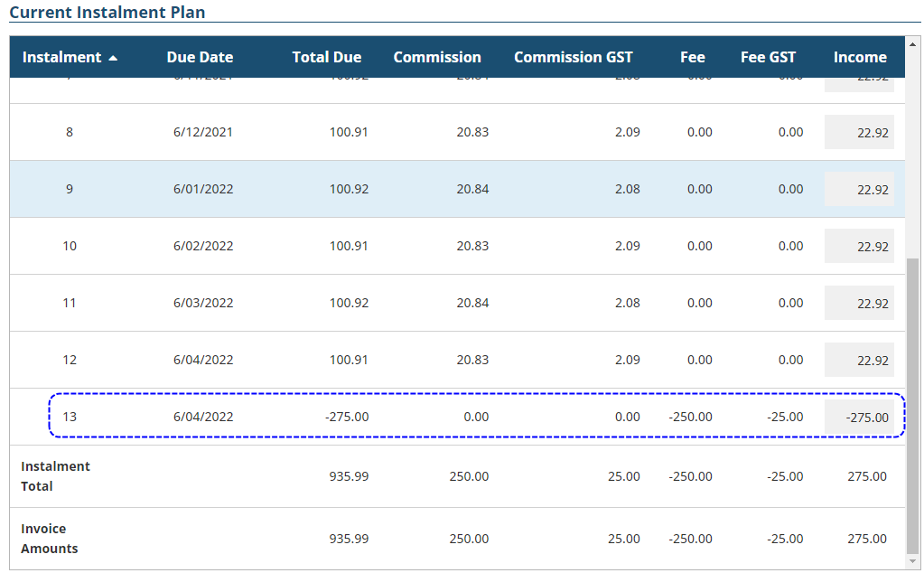Sort table by Total Due column header
The width and height of the screenshot is (924, 573).
click(x=326, y=57)
